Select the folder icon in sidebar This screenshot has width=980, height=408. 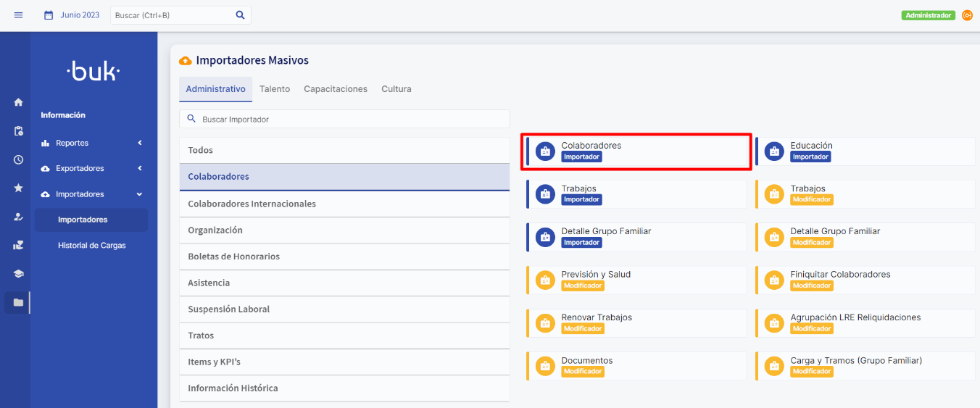click(x=18, y=302)
